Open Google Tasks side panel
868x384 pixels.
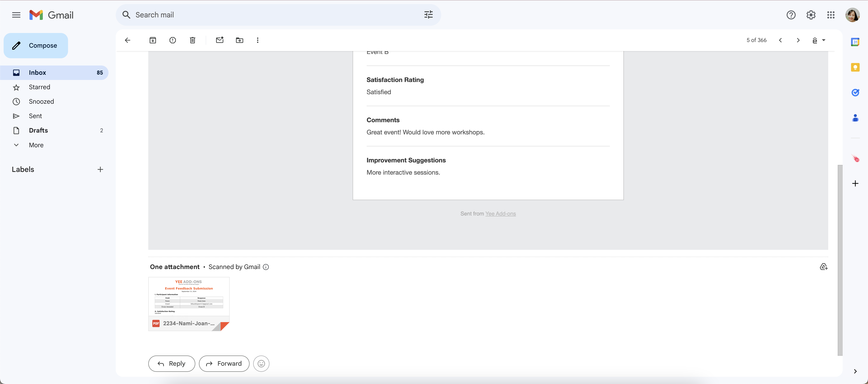(x=855, y=93)
